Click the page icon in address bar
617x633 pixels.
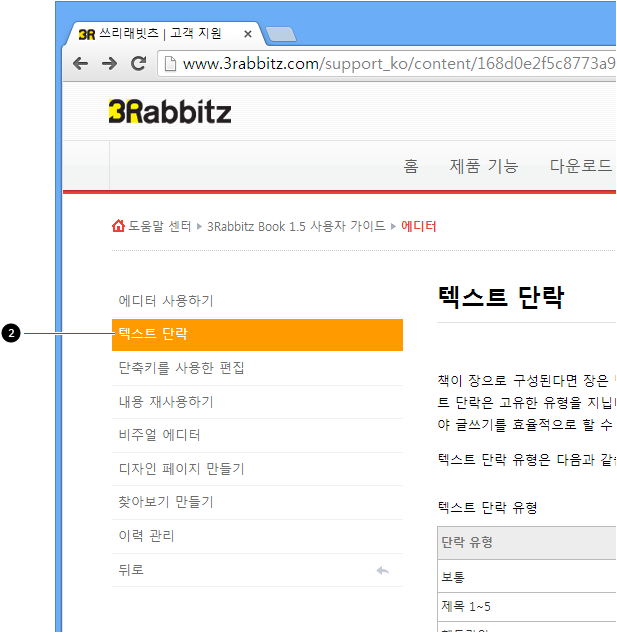170,64
